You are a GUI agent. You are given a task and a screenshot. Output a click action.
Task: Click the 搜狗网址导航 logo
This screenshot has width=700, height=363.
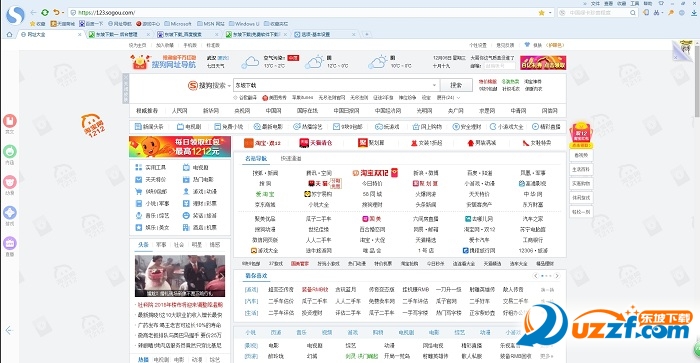tap(163, 62)
